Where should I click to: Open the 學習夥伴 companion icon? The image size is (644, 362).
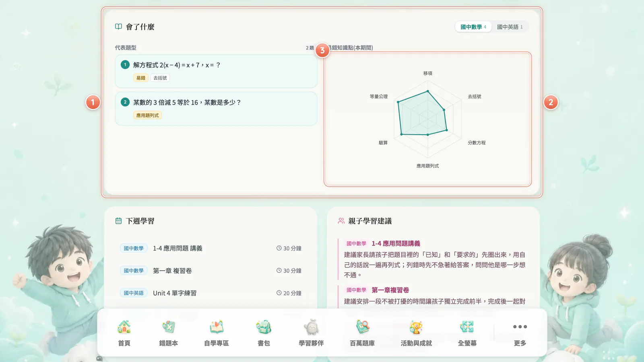point(311,327)
